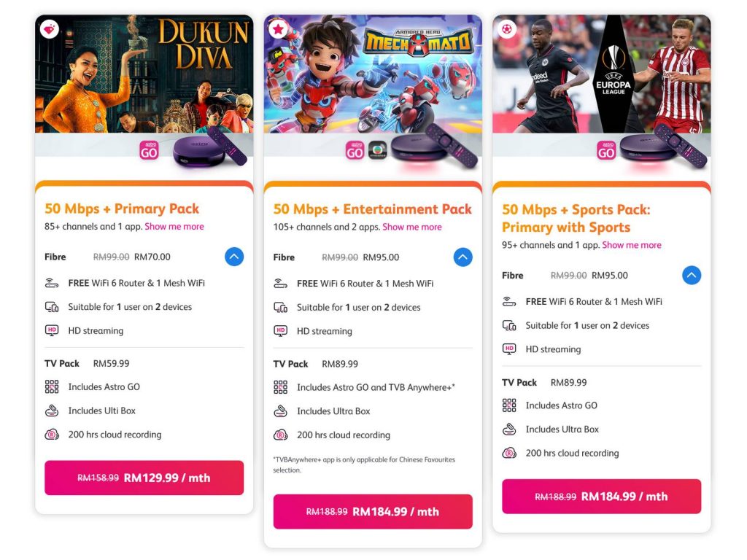Collapse Fibre details in Entertainment Pack card
This screenshot has height=560, width=747.
(462, 257)
